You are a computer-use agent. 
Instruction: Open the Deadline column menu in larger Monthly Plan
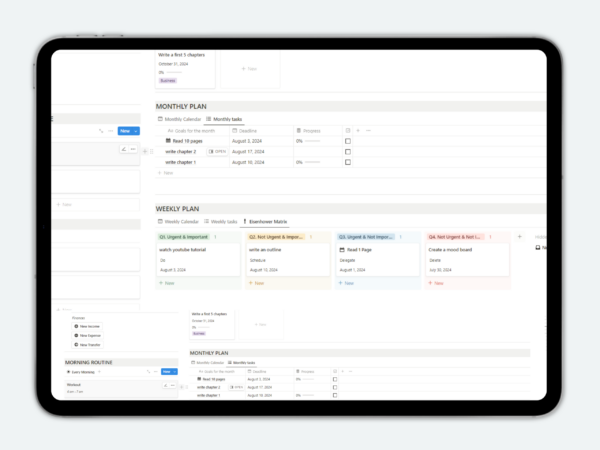pos(245,131)
